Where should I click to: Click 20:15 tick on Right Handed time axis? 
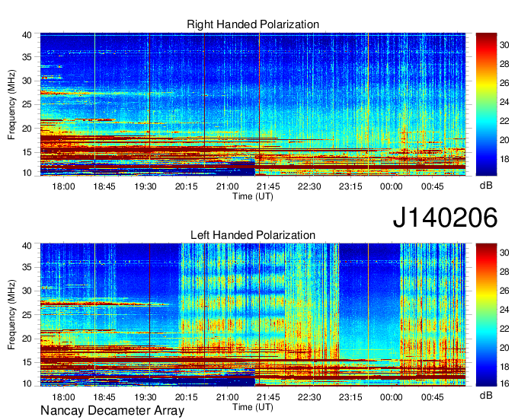click(187, 186)
